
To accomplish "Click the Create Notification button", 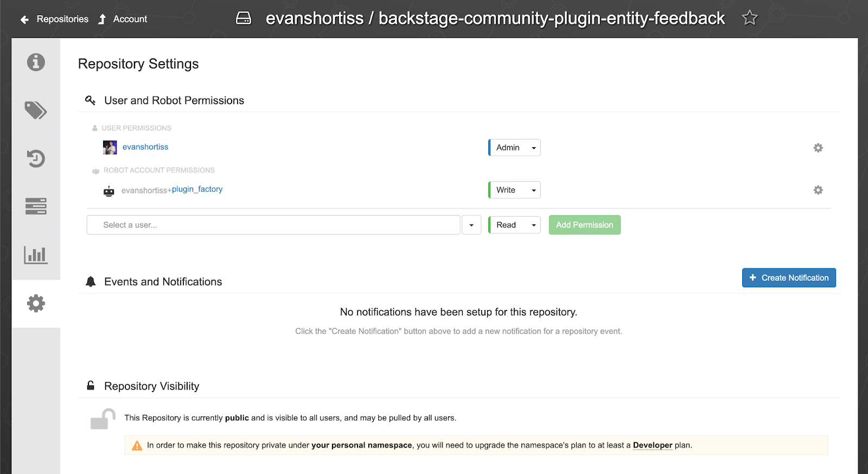I will tap(789, 277).
